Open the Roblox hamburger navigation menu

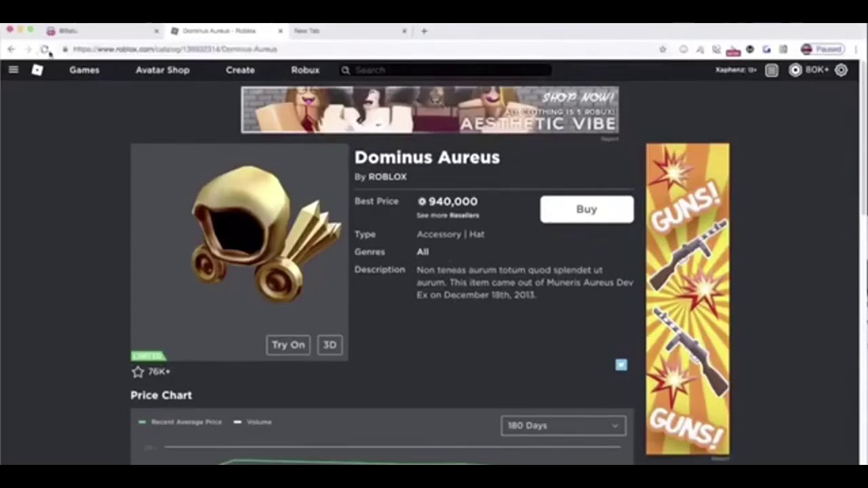pyautogui.click(x=14, y=70)
